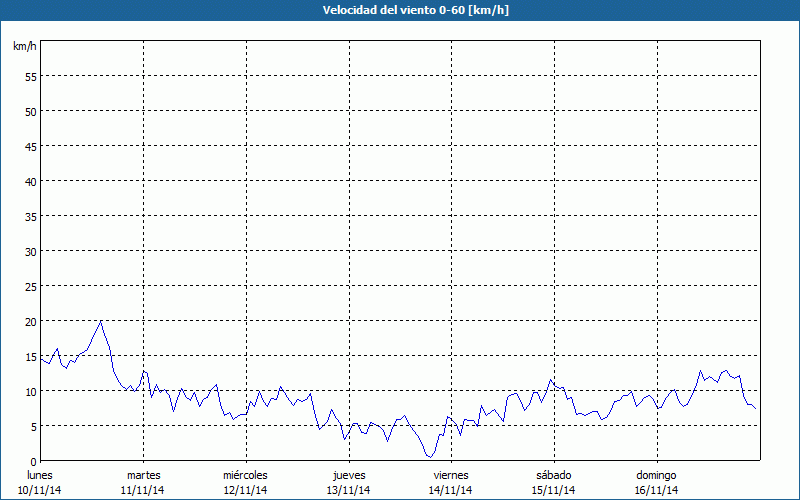The image size is (800, 500).
Task: Select the 13/11/14 date label
Action: [x=348, y=490]
